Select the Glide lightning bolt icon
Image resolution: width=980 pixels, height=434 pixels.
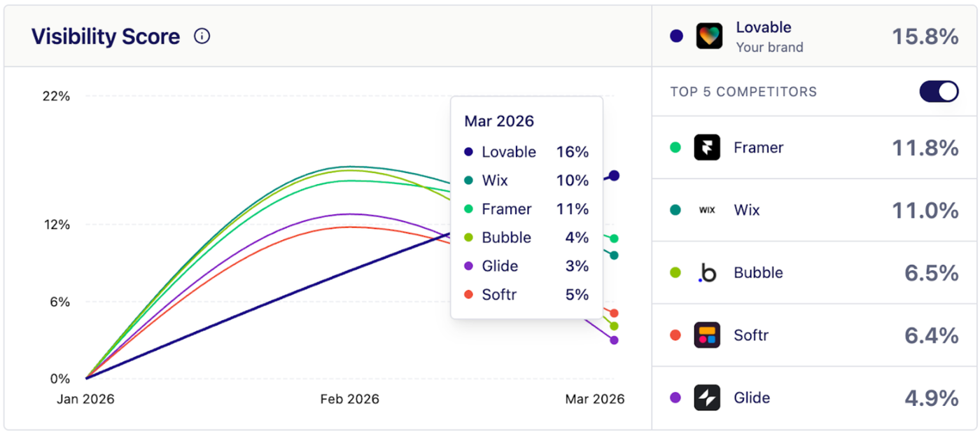click(708, 398)
